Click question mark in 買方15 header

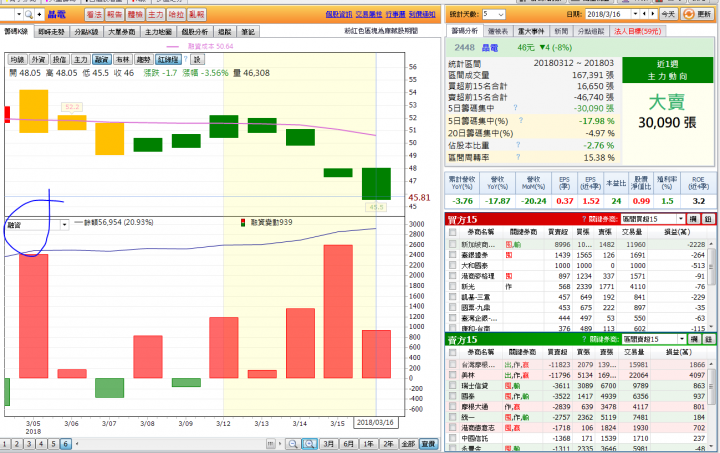[584, 219]
